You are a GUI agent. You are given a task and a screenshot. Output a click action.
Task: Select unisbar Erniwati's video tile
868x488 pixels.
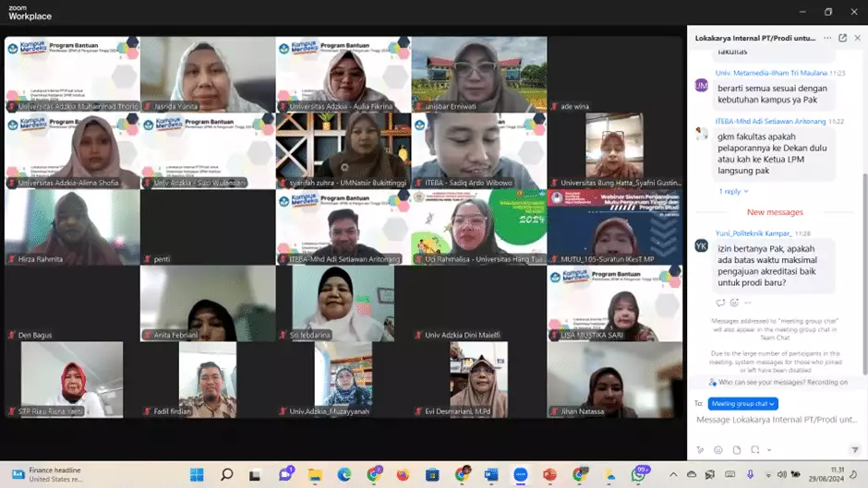[x=479, y=74]
